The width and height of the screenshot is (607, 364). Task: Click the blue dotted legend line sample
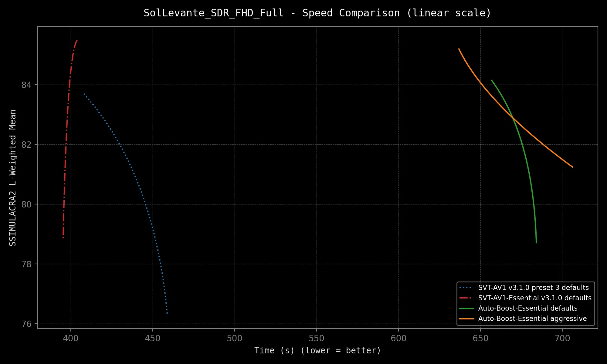pos(466,288)
